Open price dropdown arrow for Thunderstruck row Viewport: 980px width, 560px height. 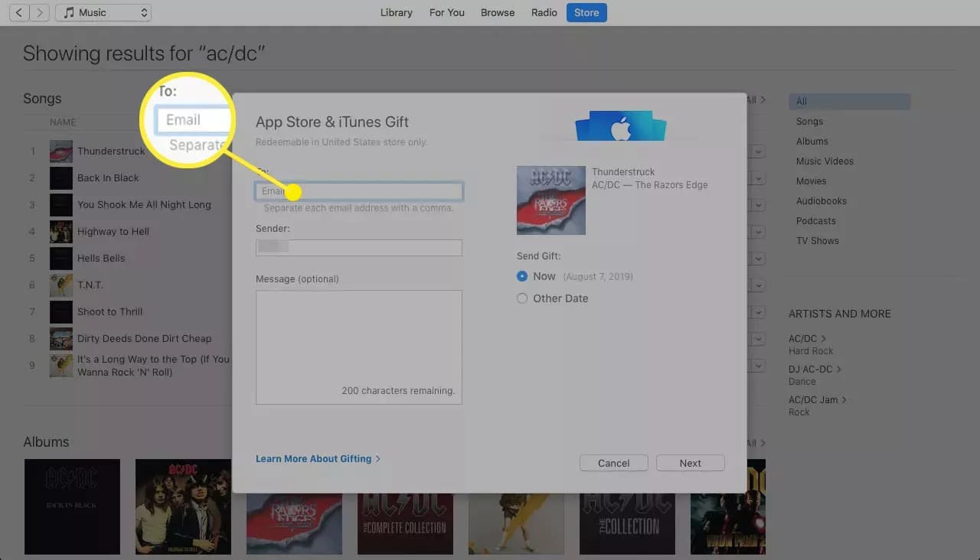[x=759, y=151]
